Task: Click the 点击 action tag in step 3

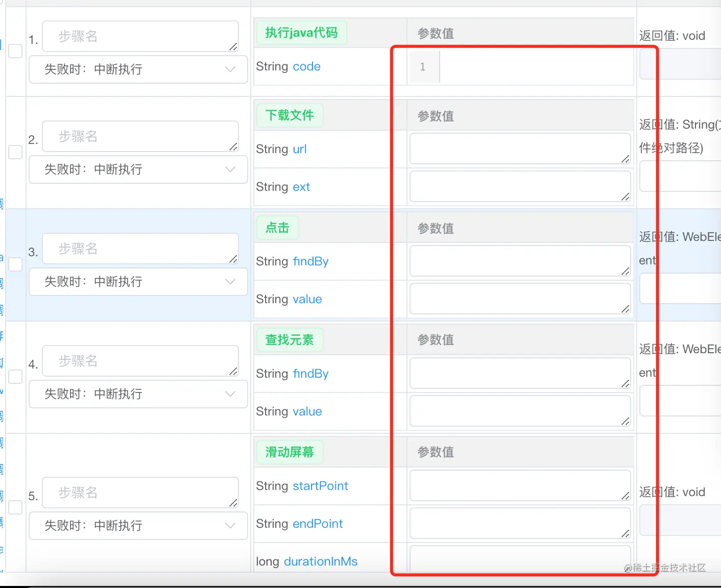Action: [x=277, y=228]
